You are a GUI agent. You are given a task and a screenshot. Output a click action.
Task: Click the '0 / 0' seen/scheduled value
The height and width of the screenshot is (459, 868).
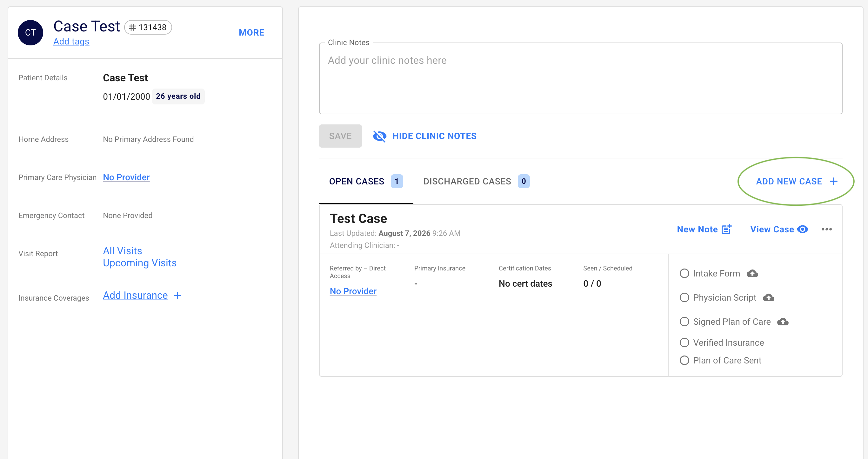tap(592, 284)
